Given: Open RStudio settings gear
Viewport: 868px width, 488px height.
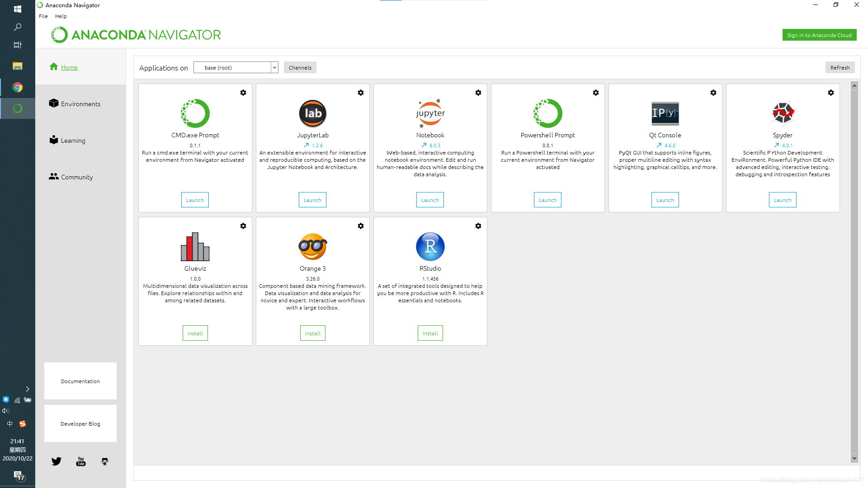Looking at the screenshot, I should pyautogui.click(x=478, y=226).
